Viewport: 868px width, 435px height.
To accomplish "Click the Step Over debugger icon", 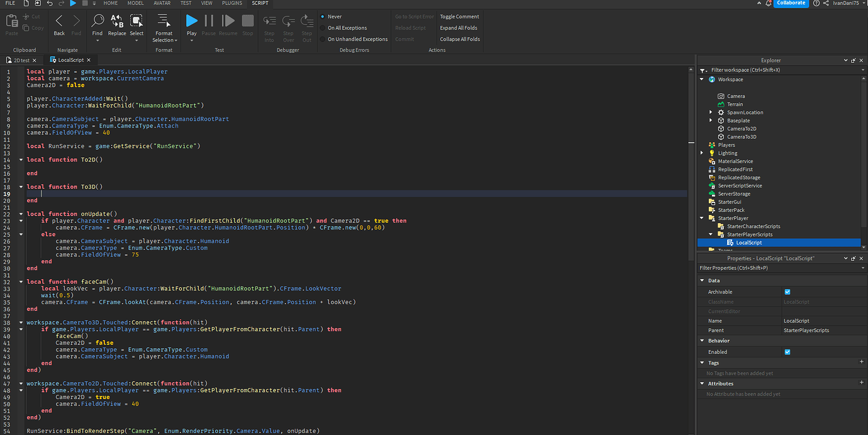I will (x=288, y=23).
